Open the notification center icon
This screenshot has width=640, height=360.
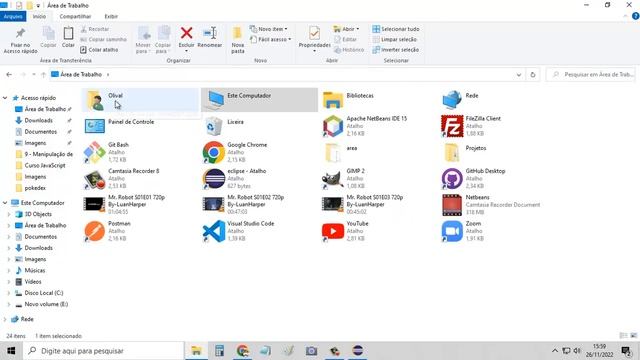point(626,351)
